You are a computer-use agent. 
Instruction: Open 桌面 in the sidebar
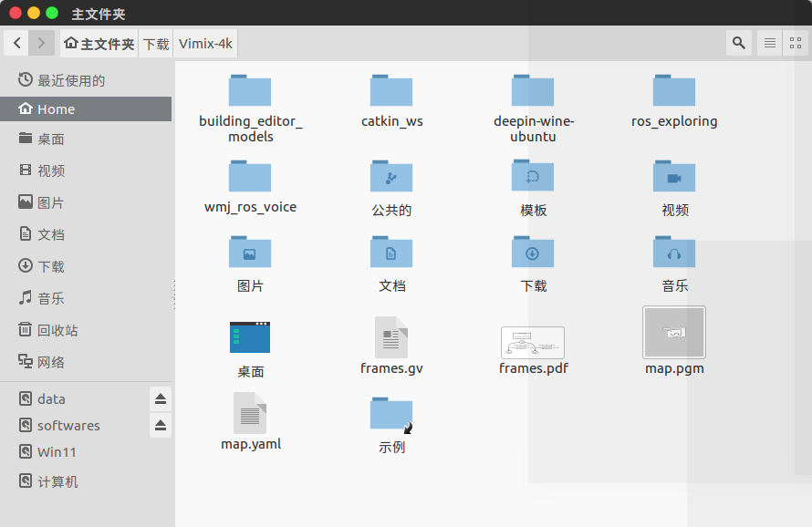tap(86, 139)
